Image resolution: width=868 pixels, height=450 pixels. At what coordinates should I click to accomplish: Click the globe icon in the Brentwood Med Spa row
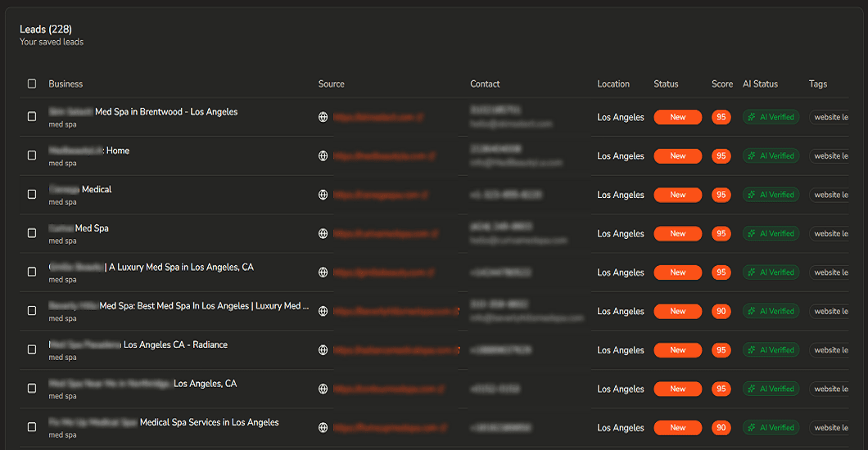tap(323, 117)
